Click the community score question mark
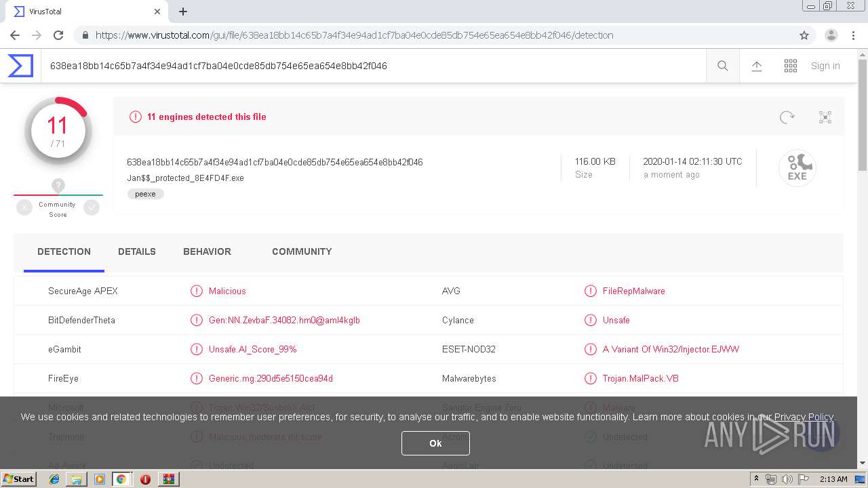This screenshot has height=488, width=868. coord(58,186)
